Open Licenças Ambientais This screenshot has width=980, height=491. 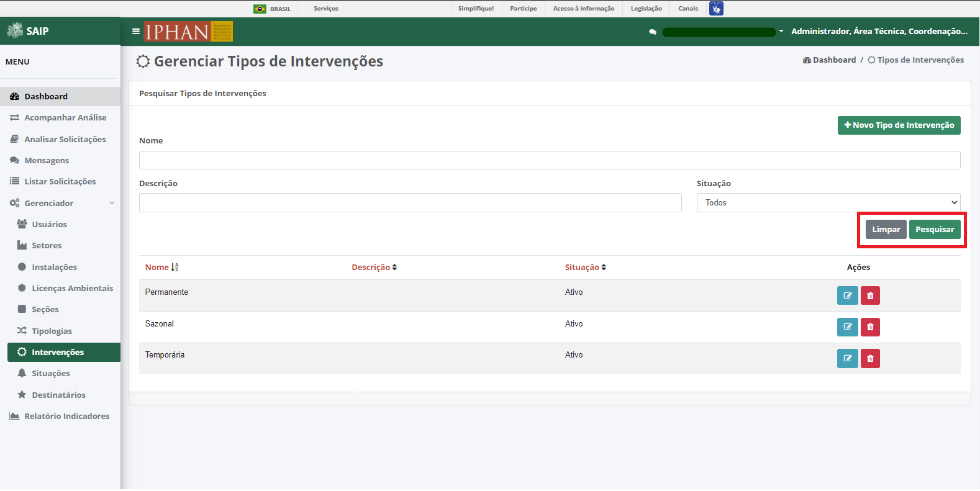64,288
